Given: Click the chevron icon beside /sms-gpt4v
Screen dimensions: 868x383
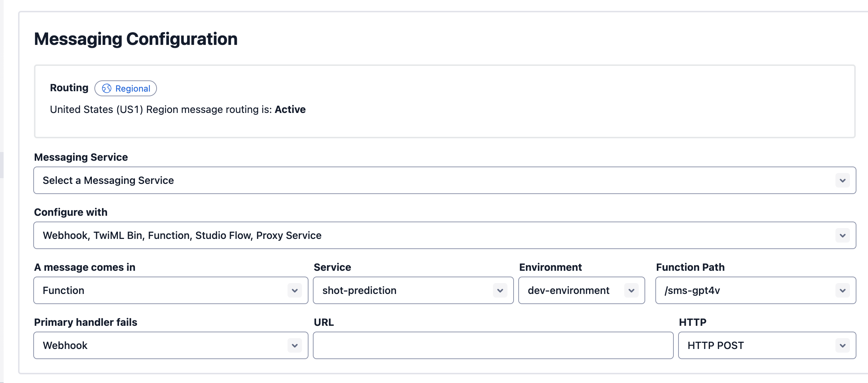Looking at the screenshot, I should pyautogui.click(x=842, y=290).
